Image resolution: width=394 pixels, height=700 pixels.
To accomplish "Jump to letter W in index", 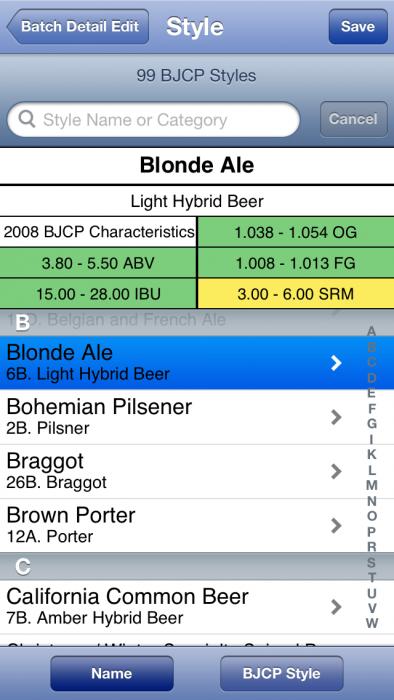I will pyautogui.click(x=372, y=623).
